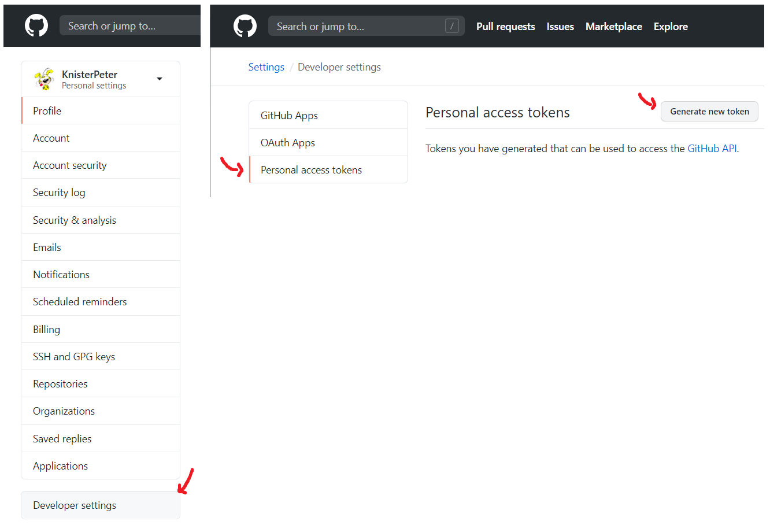Select GitHub Apps in the developer menu
Image resolution: width=770 pixels, height=532 pixels.
(328, 115)
